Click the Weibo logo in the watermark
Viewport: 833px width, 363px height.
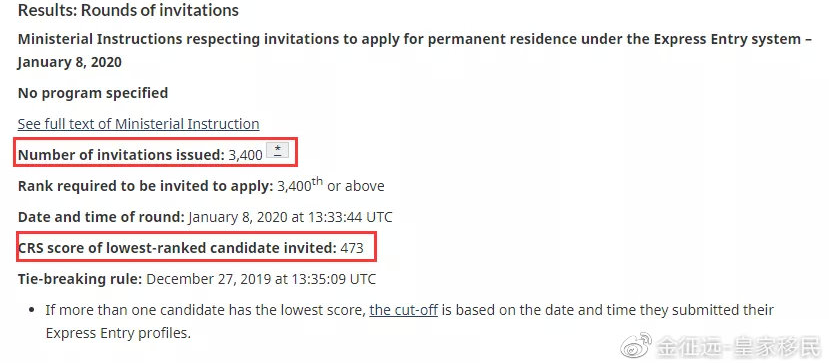tap(636, 347)
